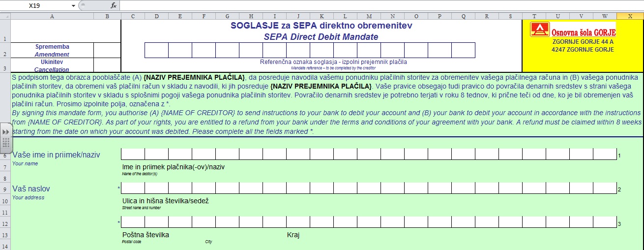Click last box of the mandate reference row
644x250 pixels.
point(463,50)
